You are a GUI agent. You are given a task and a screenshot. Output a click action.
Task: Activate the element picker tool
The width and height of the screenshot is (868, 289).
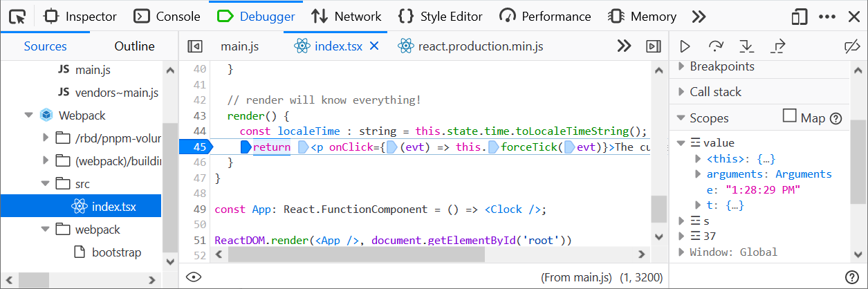point(18,16)
